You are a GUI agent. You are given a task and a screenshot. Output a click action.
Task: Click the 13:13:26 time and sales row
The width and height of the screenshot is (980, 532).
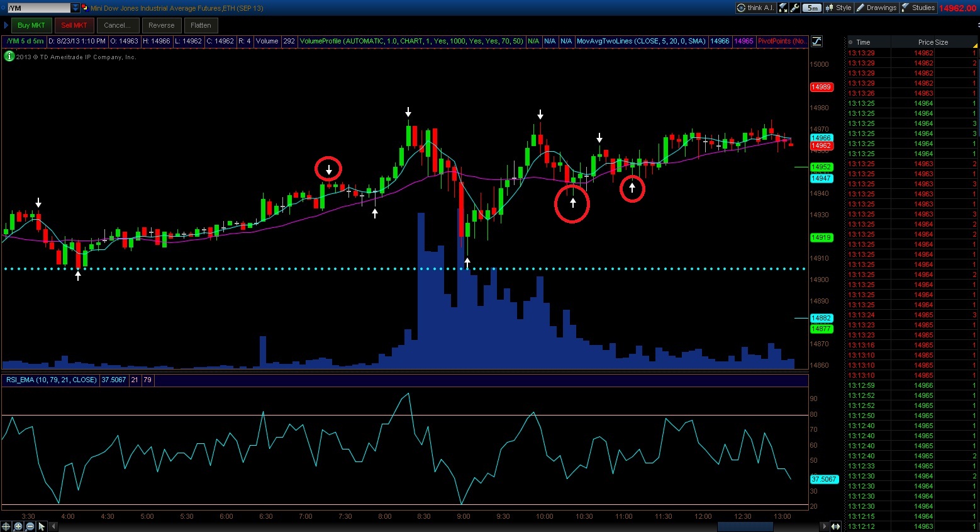click(912, 93)
